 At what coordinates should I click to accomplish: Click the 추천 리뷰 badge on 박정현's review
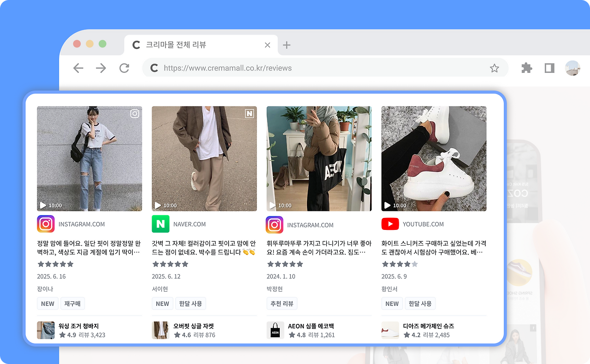click(x=282, y=303)
